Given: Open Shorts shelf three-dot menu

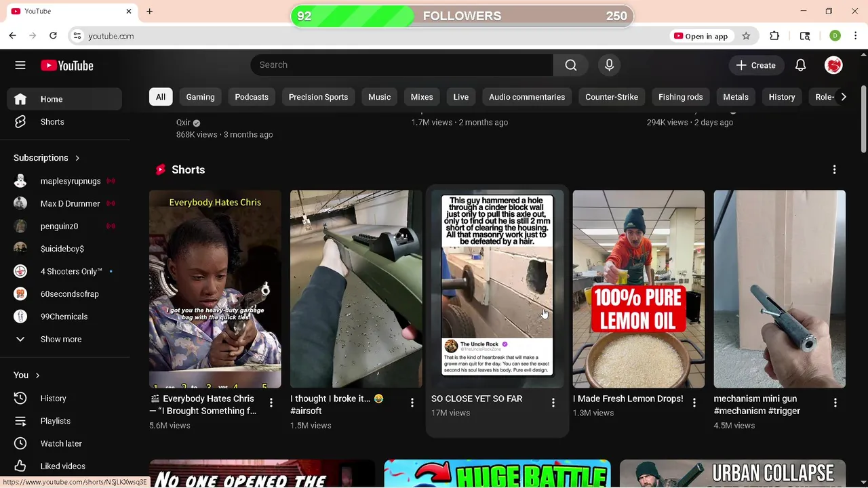Looking at the screenshot, I should 834,169.
